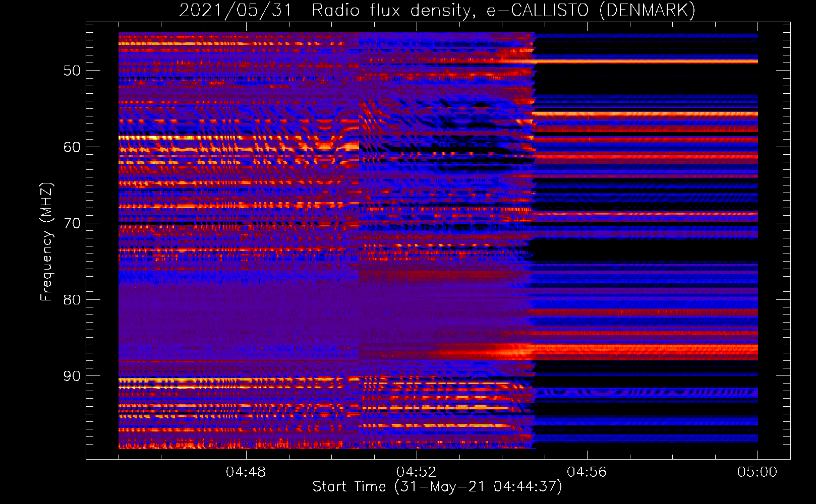
Task: Click the 80 frequency tick label
Action: point(72,300)
